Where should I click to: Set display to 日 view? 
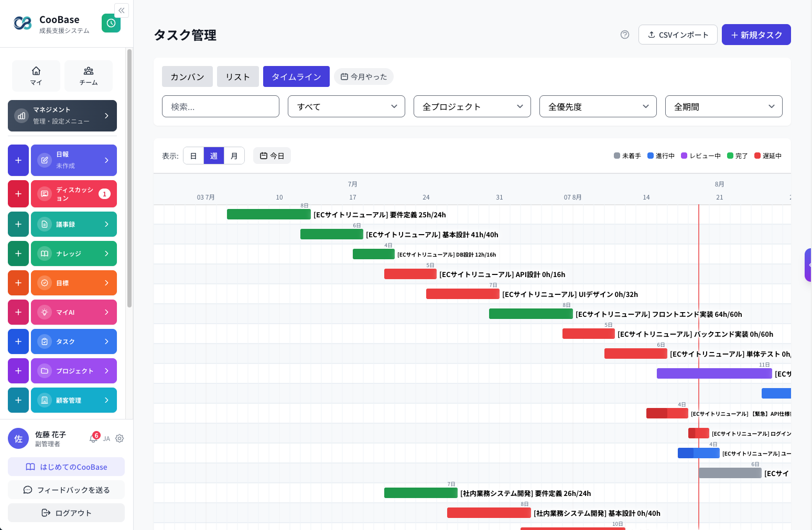(x=193, y=156)
